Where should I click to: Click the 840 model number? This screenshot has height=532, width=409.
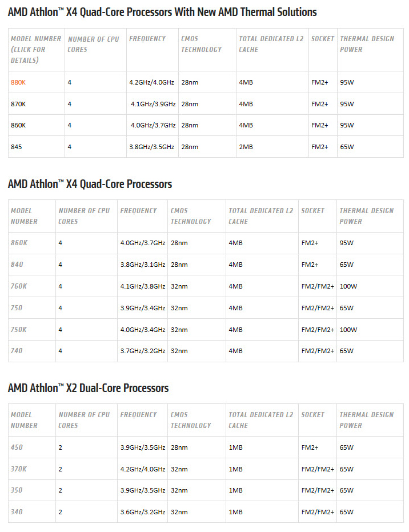17,265
